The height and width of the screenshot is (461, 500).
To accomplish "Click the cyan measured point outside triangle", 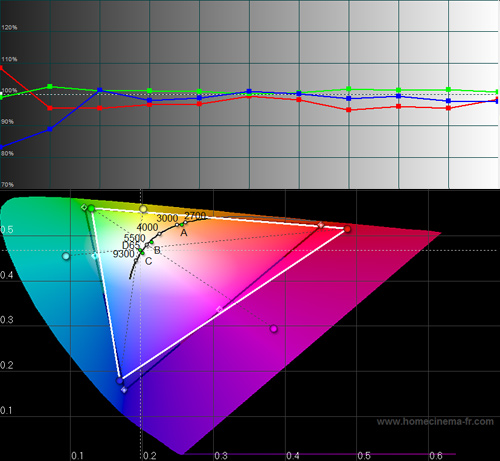I will pos(66,256).
